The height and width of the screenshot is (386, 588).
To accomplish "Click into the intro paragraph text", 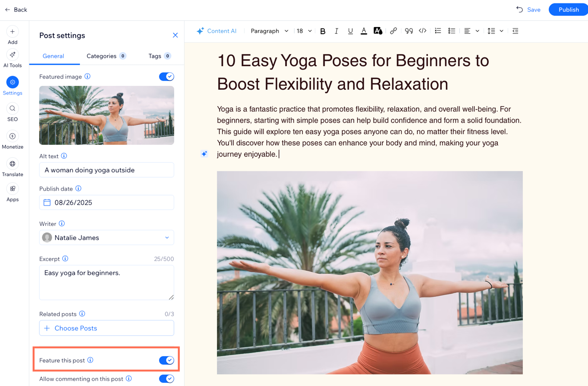I will (x=369, y=132).
